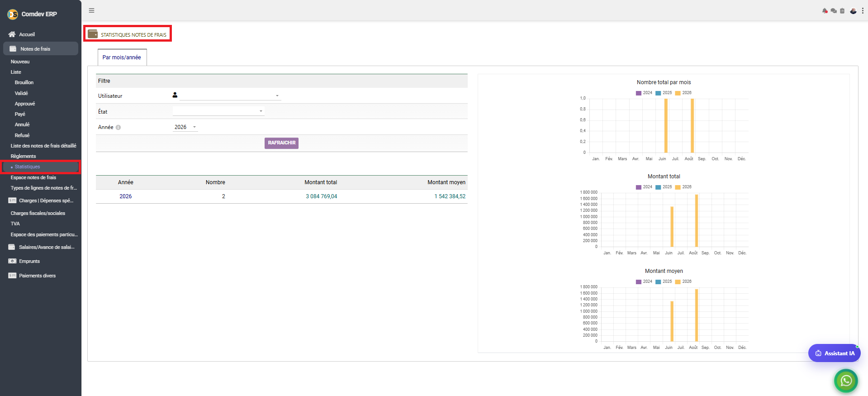Viewport: 868px width, 396px height.
Task: Show Validé notes list
Action: 21,93
